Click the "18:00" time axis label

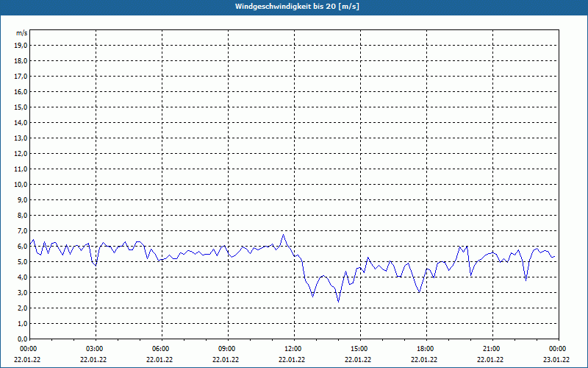coord(426,349)
